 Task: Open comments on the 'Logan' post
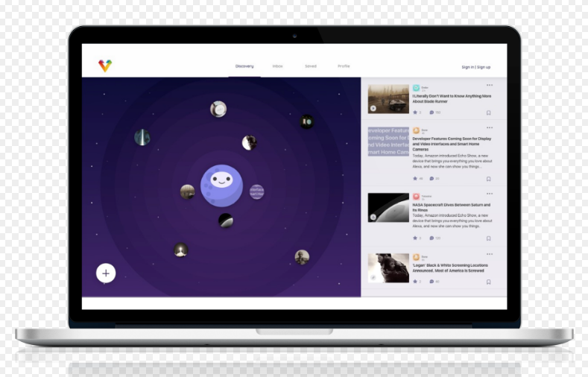tap(431, 281)
